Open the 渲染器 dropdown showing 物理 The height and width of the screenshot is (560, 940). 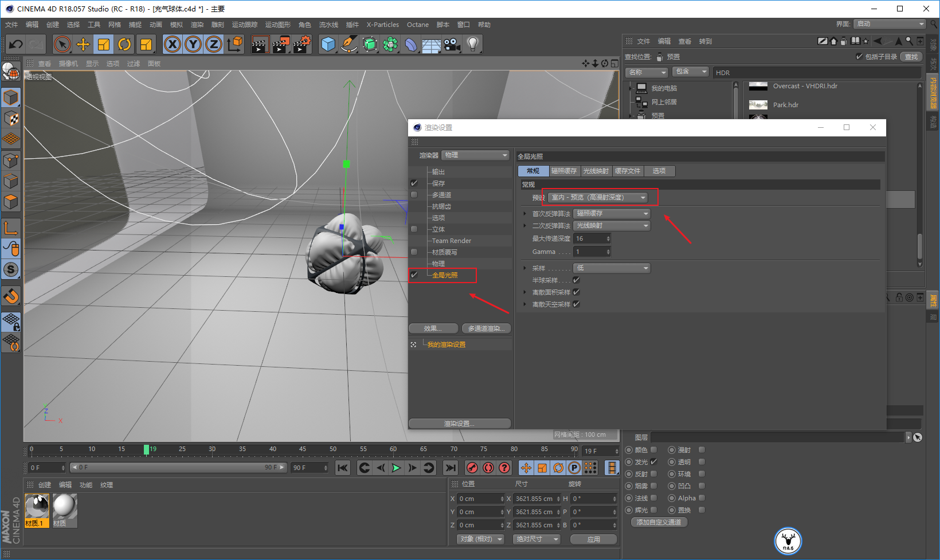pyautogui.click(x=476, y=155)
